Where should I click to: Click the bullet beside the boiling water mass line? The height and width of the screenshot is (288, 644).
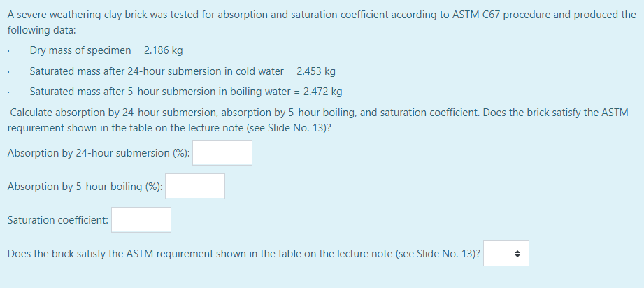pyautogui.click(x=8, y=93)
